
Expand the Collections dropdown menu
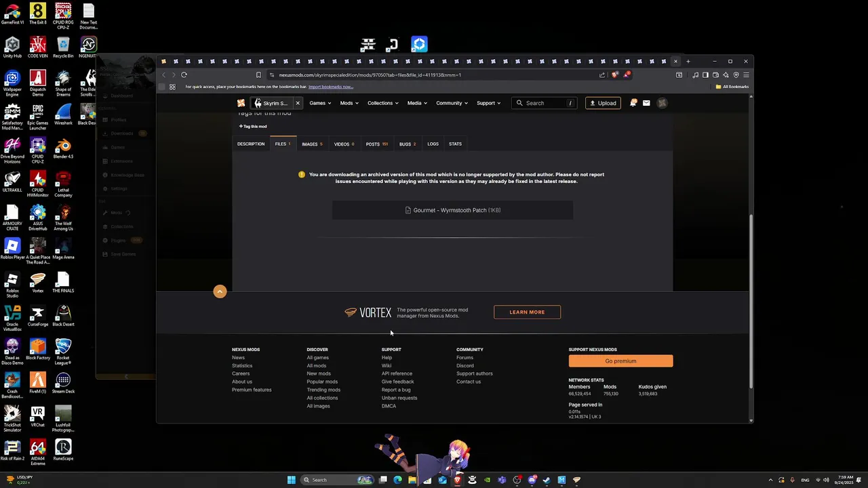tap(383, 103)
